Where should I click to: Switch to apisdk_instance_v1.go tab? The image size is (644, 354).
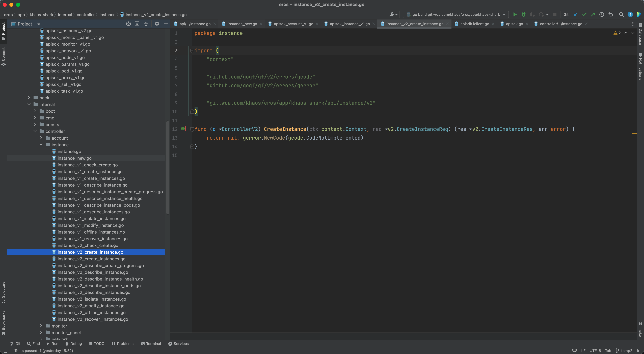(x=350, y=24)
